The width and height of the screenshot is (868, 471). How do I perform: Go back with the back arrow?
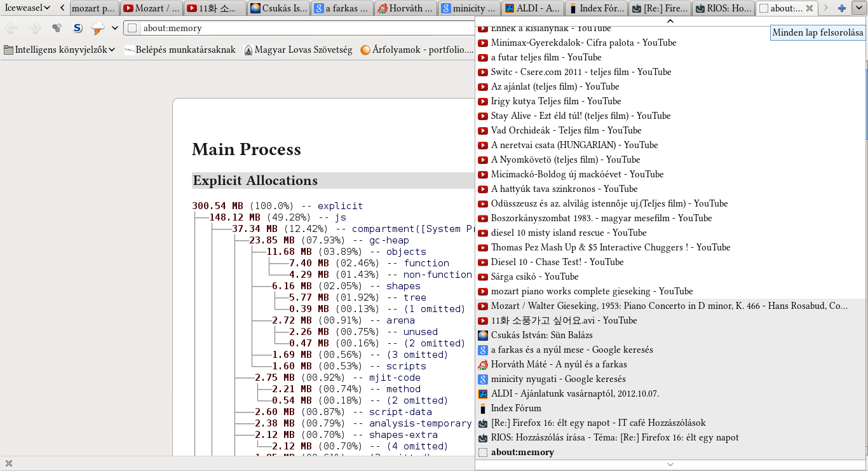click(11, 28)
